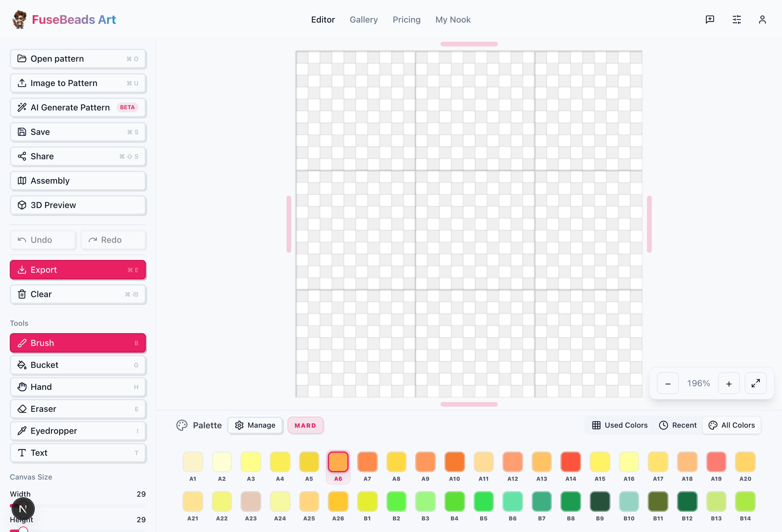The width and height of the screenshot is (782, 532).
Task: Activate the Hand pan tool
Action: (x=78, y=387)
